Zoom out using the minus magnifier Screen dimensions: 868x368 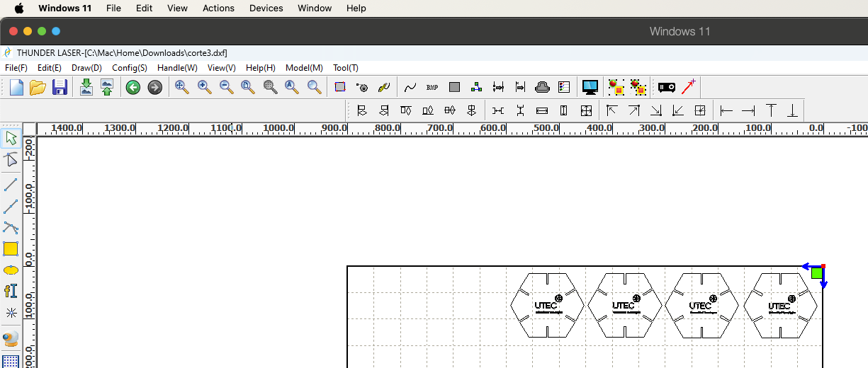click(226, 87)
